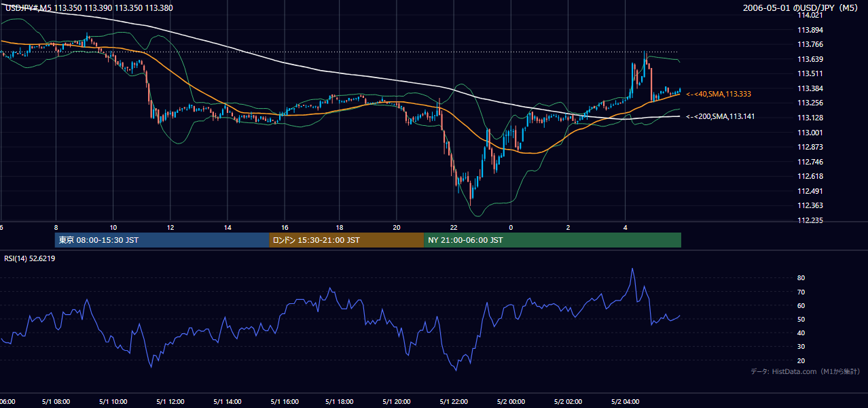868x408 pixels.
Task: Click RSI scale value 30
Action: click(x=801, y=346)
